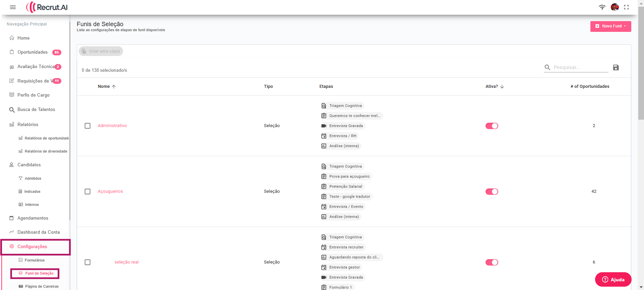Viewport: 644px width, 290px height.
Task: Tick the Administrativo row checkbox
Action: coord(87,126)
